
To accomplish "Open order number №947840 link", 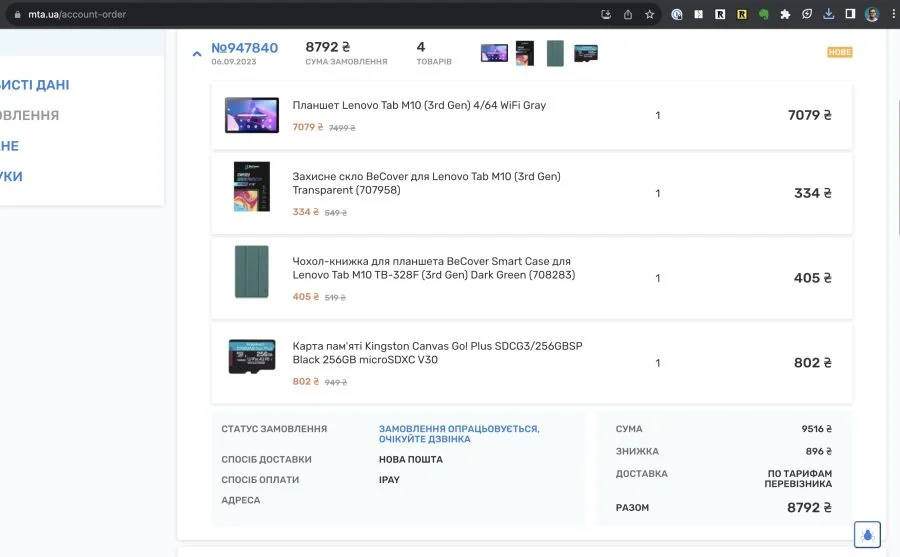I will click(245, 48).
